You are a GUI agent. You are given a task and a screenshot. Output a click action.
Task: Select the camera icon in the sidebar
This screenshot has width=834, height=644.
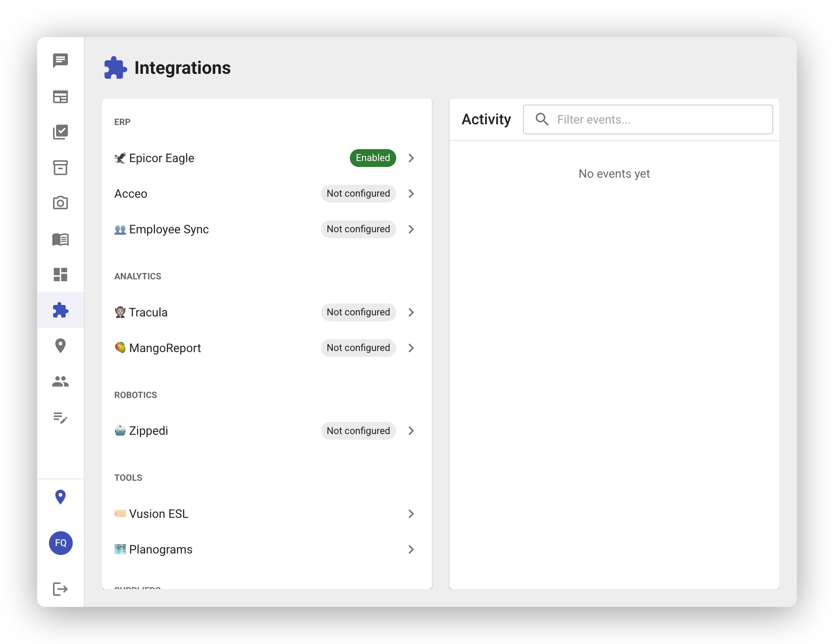60,203
